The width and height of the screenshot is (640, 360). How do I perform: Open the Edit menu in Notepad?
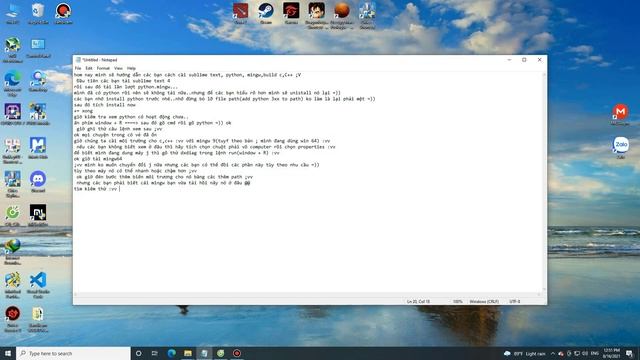tap(89, 68)
